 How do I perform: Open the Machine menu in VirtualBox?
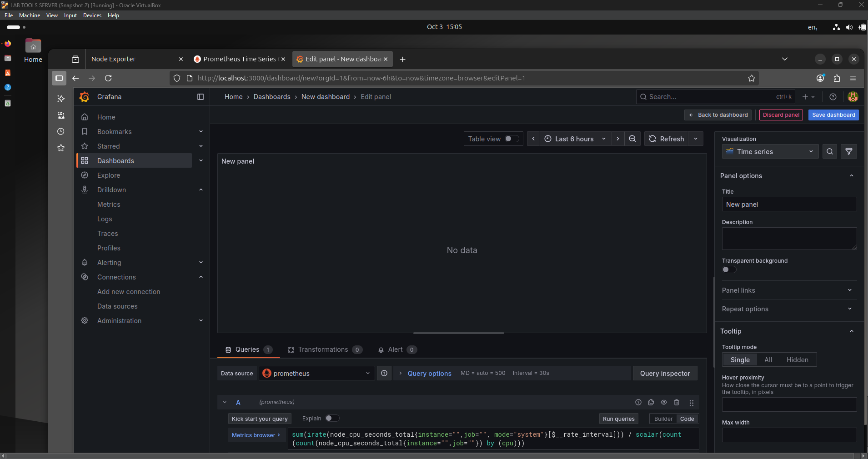point(30,15)
